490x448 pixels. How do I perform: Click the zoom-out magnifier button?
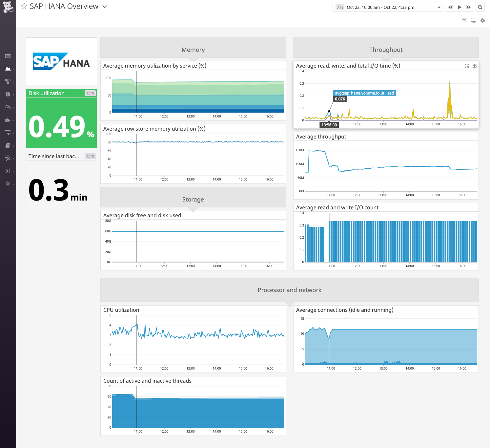click(480, 7)
